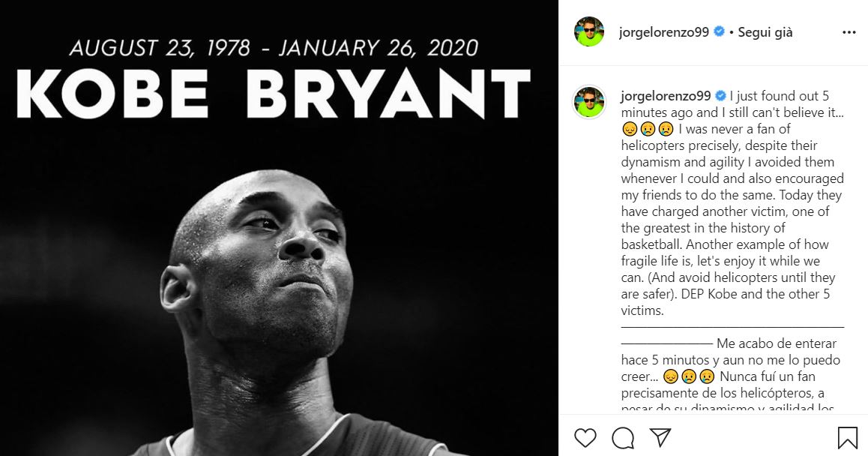
Task: Click the English caption paragraph text
Action: coord(732,203)
